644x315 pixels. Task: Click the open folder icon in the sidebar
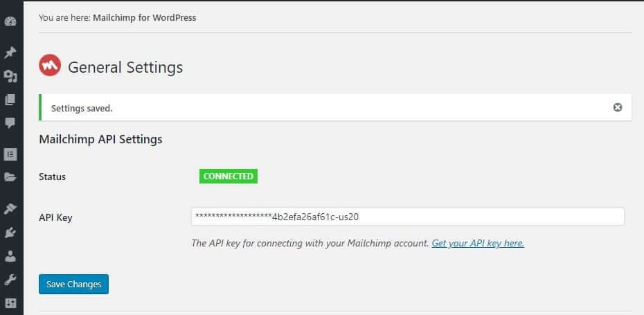(10, 177)
